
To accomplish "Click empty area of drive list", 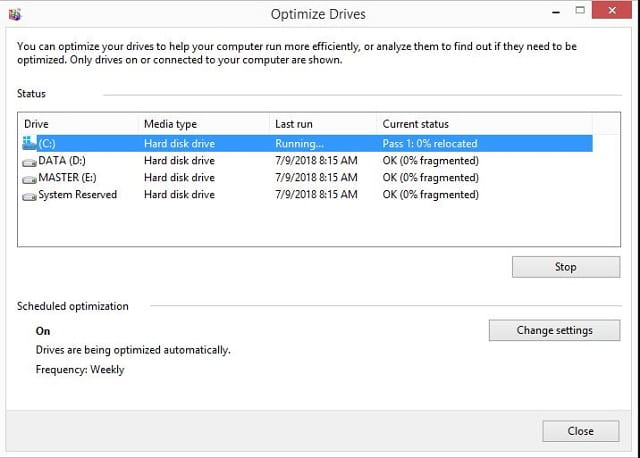I will 318,225.
